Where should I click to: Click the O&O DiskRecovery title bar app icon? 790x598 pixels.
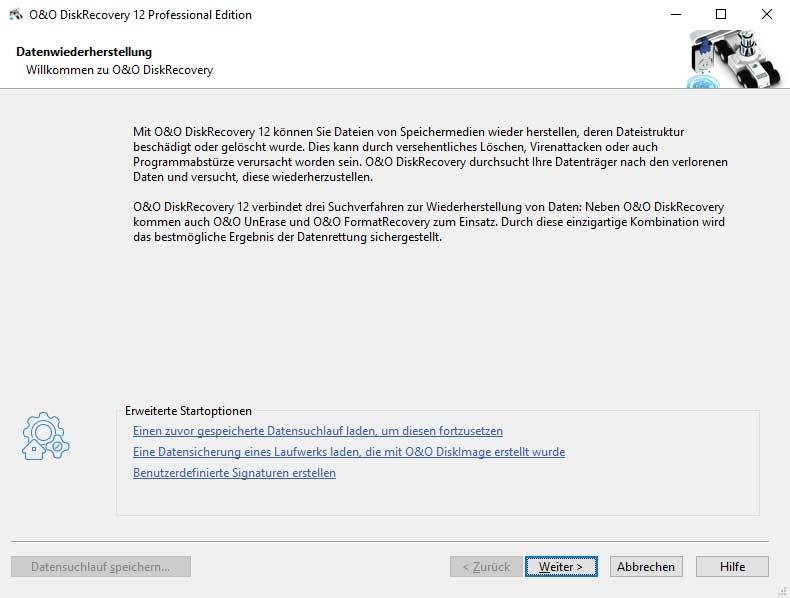tap(16, 14)
